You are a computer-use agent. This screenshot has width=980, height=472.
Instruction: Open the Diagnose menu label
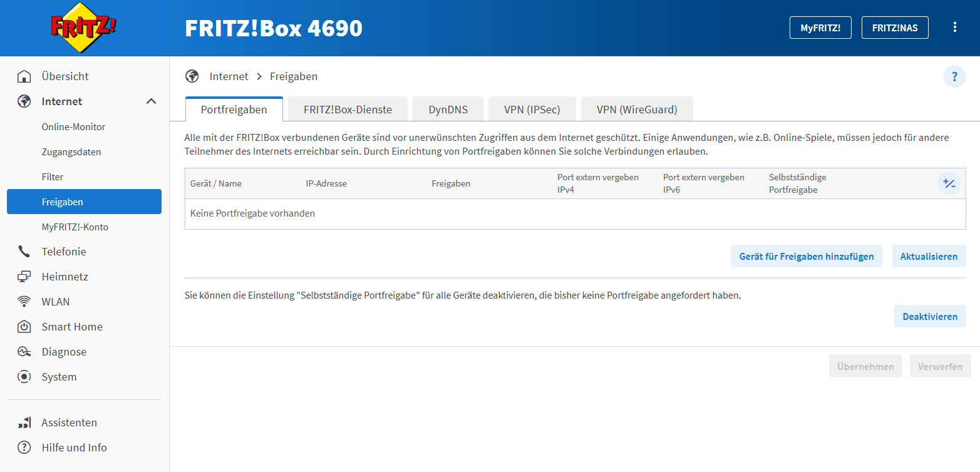tap(64, 352)
